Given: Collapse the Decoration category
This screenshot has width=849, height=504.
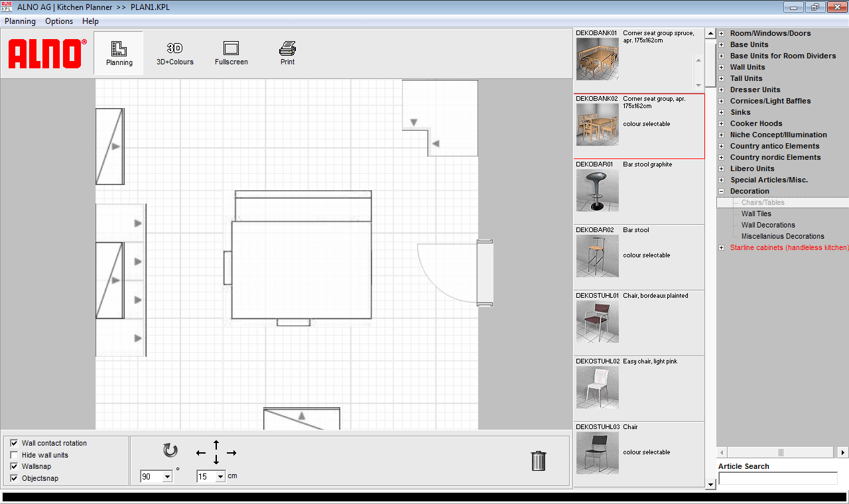Looking at the screenshot, I should [721, 191].
